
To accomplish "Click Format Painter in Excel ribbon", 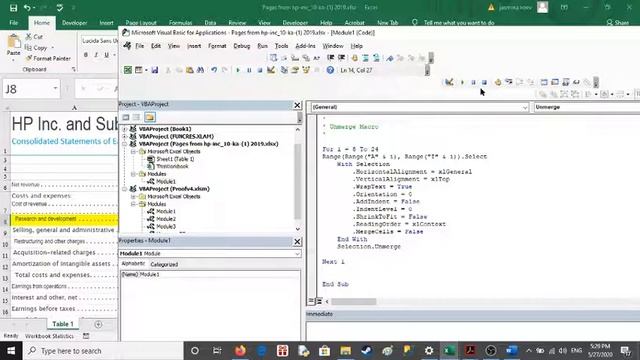I will [48, 59].
